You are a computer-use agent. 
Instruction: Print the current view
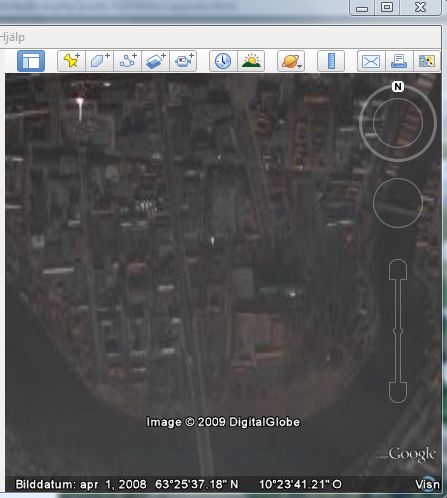399,61
